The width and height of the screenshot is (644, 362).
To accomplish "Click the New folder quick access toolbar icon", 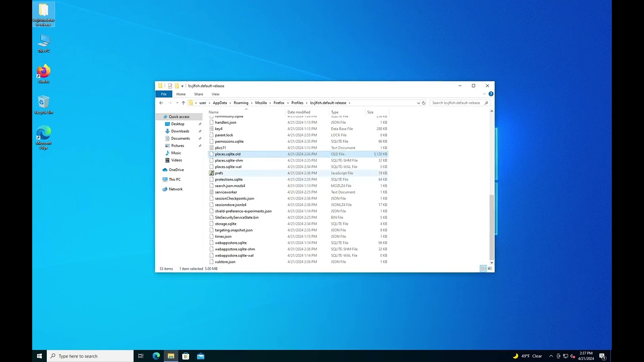I will coord(177,86).
